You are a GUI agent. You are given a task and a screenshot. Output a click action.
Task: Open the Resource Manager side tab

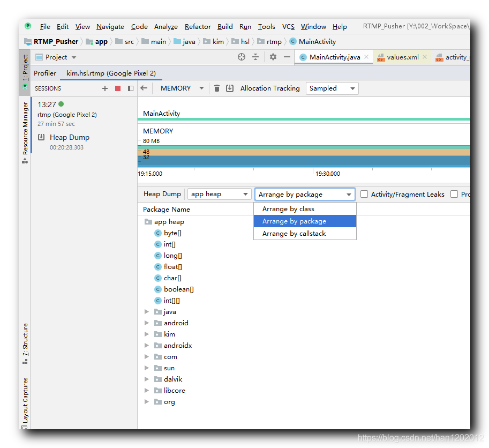pyautogui.click(x=25, y=132)
